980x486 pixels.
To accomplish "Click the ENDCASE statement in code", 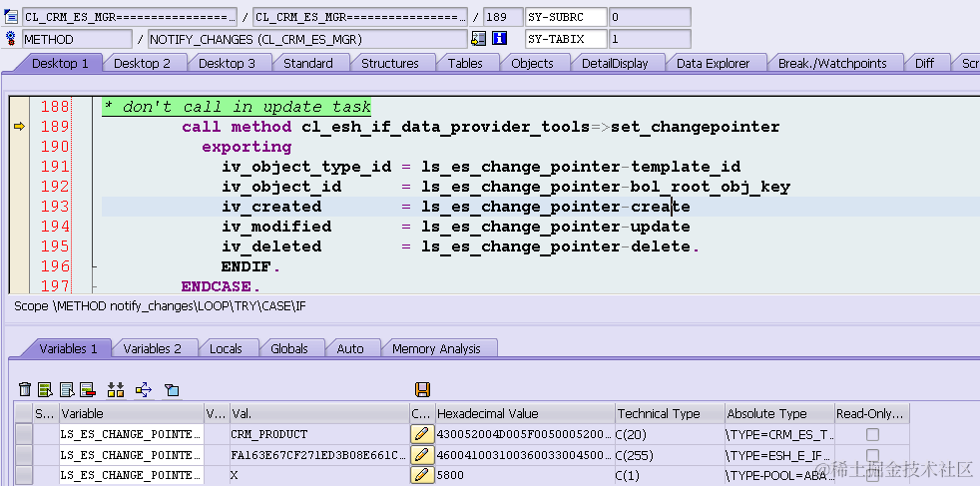I will (x=221, y=286).
